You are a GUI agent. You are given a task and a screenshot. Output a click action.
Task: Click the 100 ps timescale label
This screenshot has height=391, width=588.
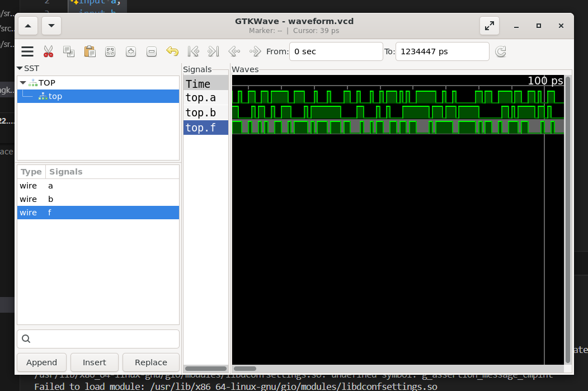545,81
